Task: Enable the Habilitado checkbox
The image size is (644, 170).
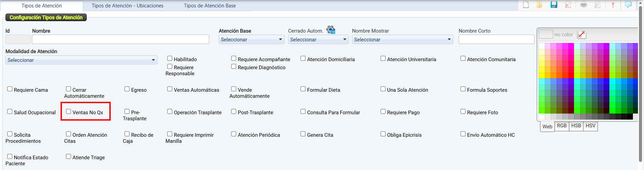Action: [170, 58]
